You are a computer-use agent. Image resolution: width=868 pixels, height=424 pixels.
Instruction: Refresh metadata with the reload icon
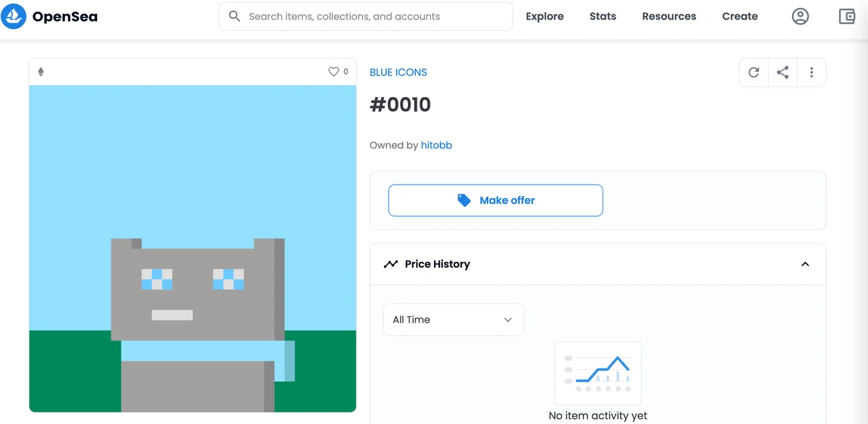(754, 72)
